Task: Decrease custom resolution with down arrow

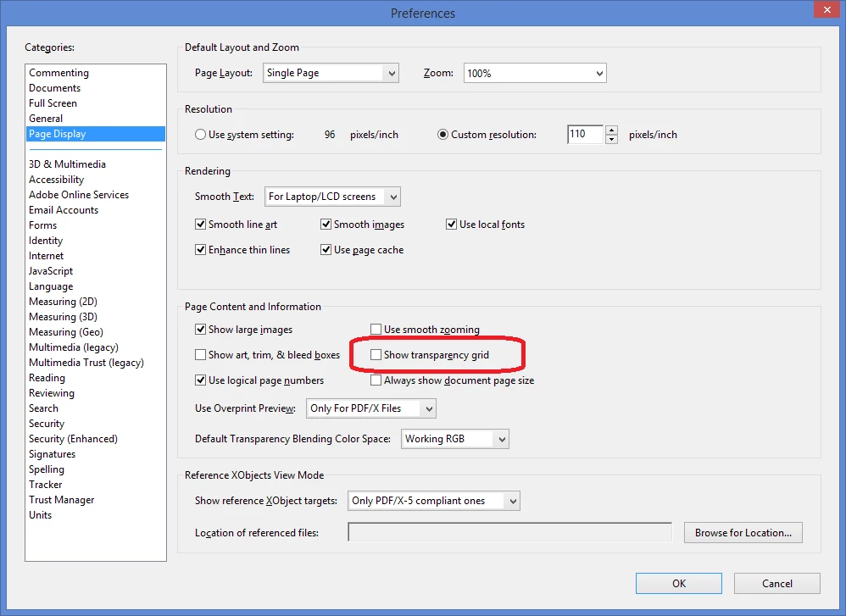Action: pyautogui.click(x=611, y=139)
